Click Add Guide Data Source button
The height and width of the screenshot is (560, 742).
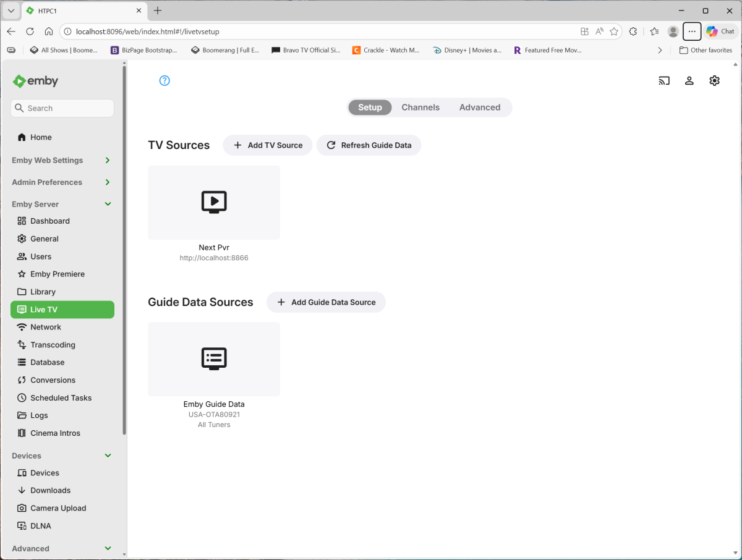point(326,302)
